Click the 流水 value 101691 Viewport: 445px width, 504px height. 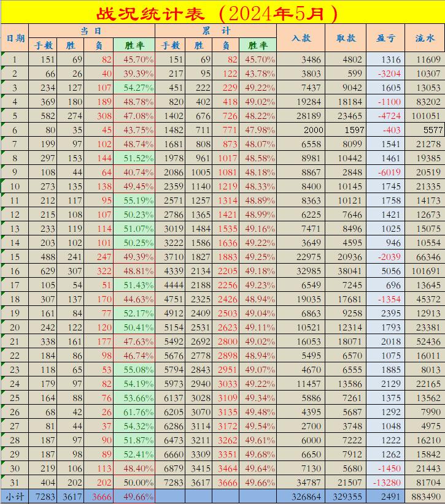tap(425, 270)
